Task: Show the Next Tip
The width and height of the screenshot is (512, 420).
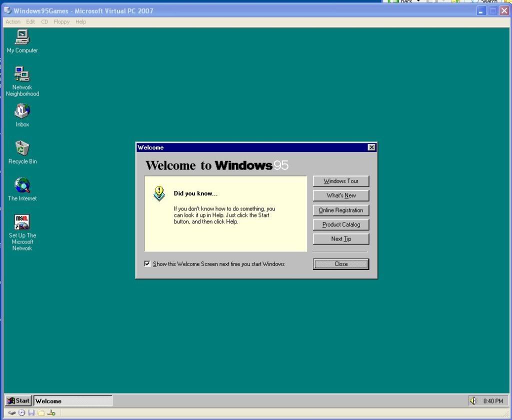Action: (x=341, y=239)
